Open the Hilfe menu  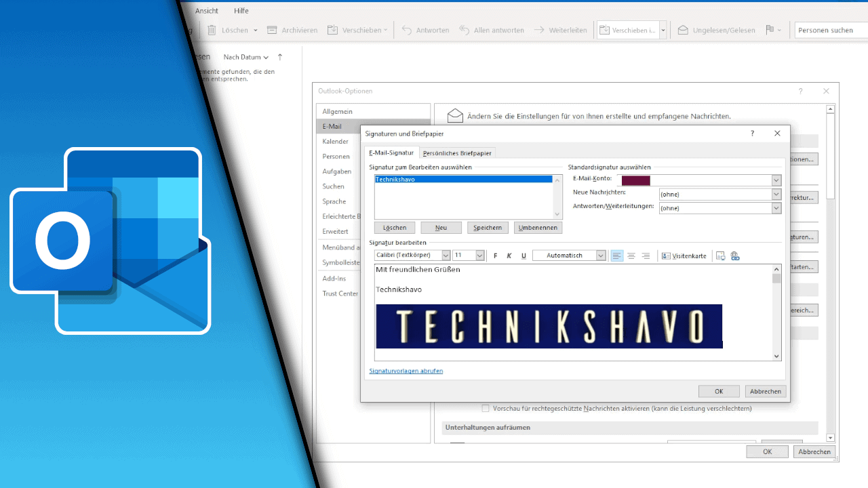tap(241, 11)
